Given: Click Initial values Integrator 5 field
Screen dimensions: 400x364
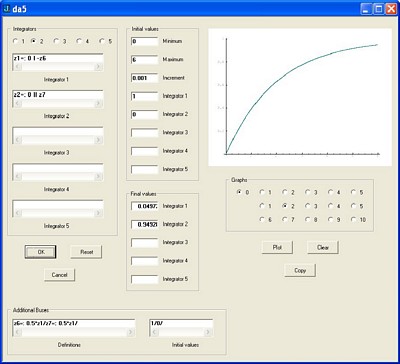Looking at the screenshot, I should [144, 169].
